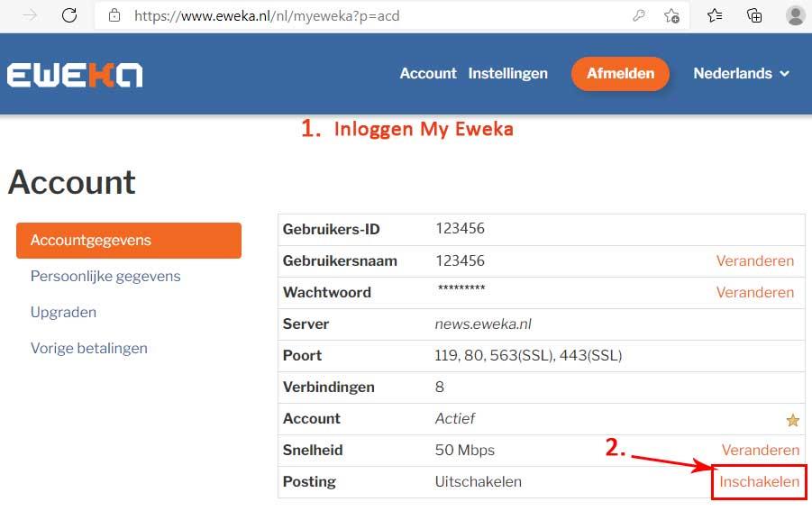This screenshot has height=511, width=812.
Task: Open saved passwords key icon
Action: (x=639, y=15)
